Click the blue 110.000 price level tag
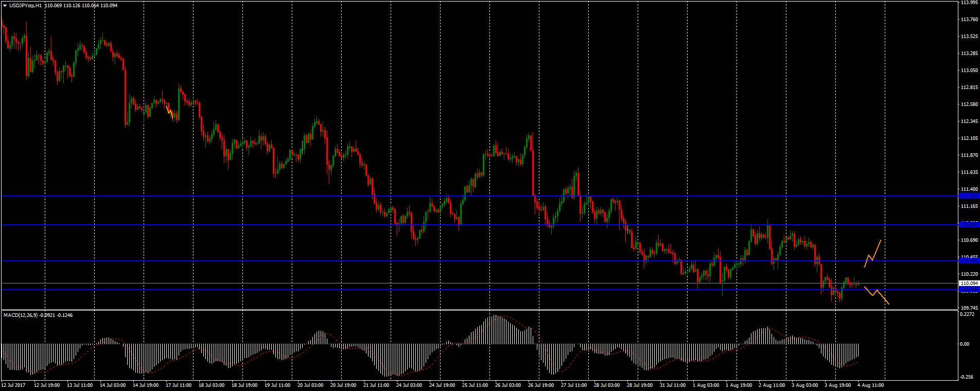The width and height of the screenshot is (980, 391). [x=969, y=290]
